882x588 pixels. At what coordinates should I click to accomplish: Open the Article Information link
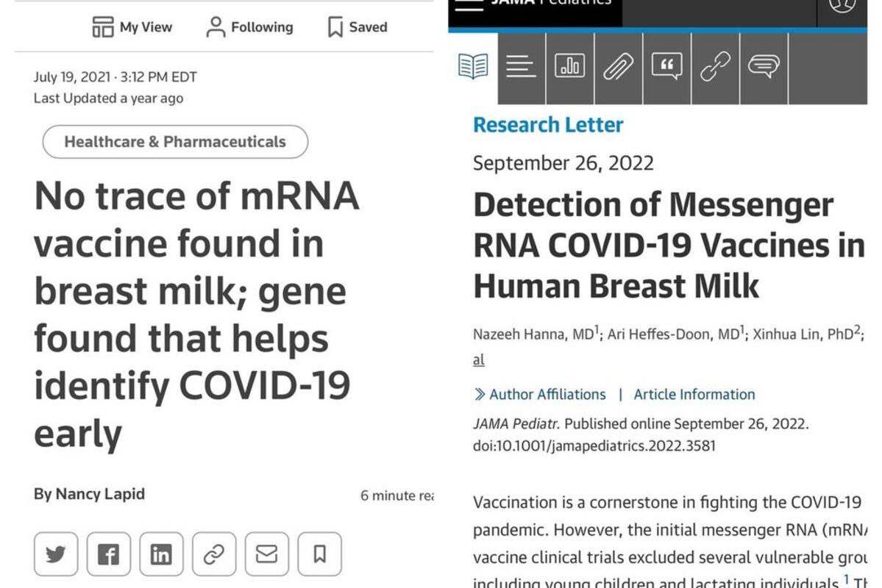pyautogui.click(x=694, y=395)
